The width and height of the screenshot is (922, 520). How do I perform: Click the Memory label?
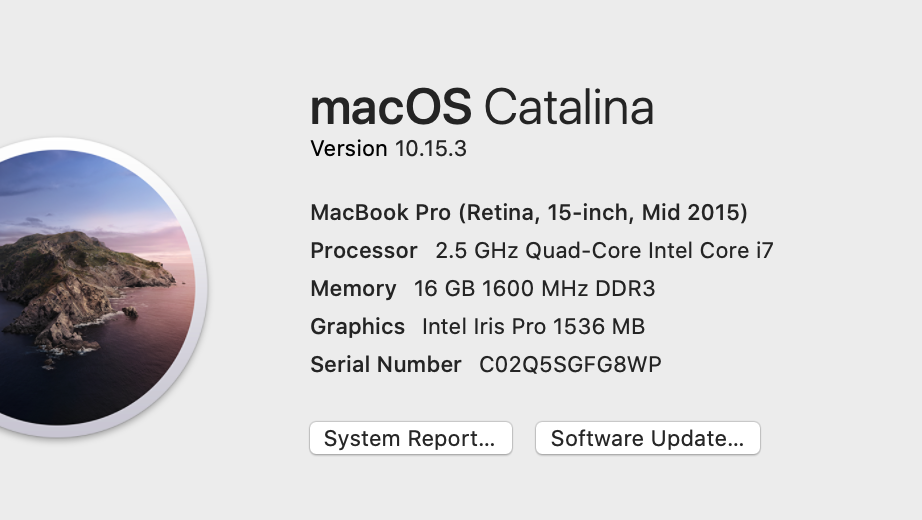pos(353,288)
